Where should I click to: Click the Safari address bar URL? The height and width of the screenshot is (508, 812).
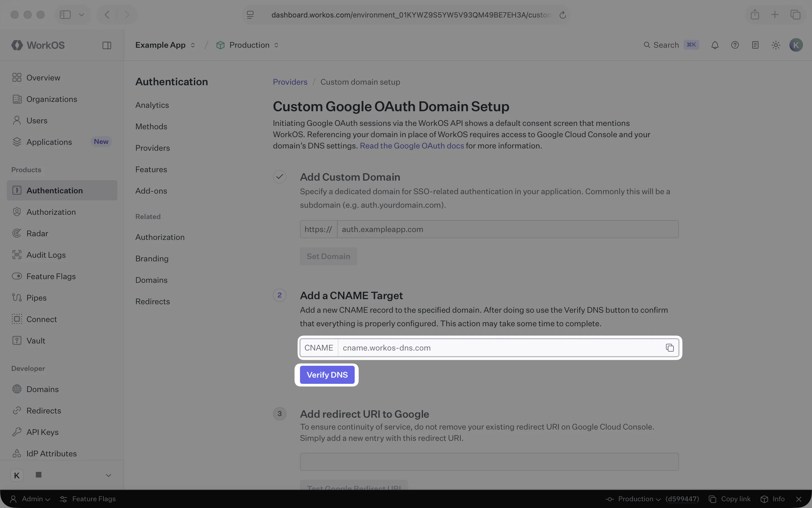(x=411, y=15)
